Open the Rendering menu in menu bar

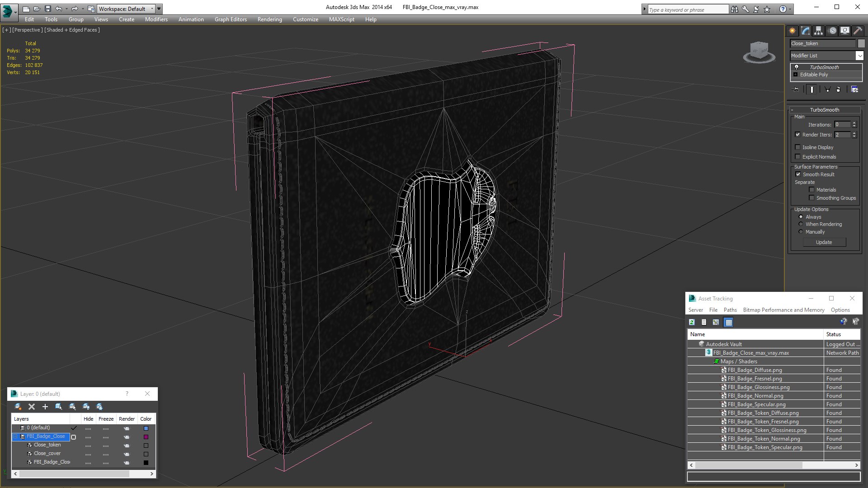269,19
